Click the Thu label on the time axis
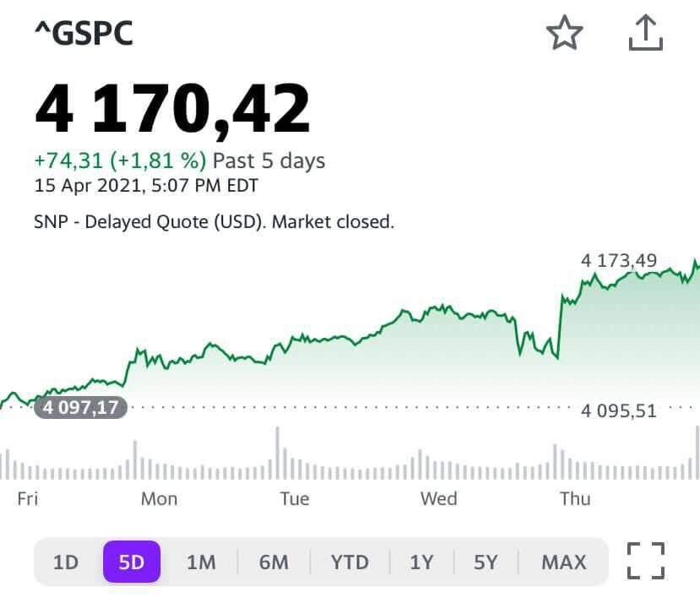 coord(575,499)
